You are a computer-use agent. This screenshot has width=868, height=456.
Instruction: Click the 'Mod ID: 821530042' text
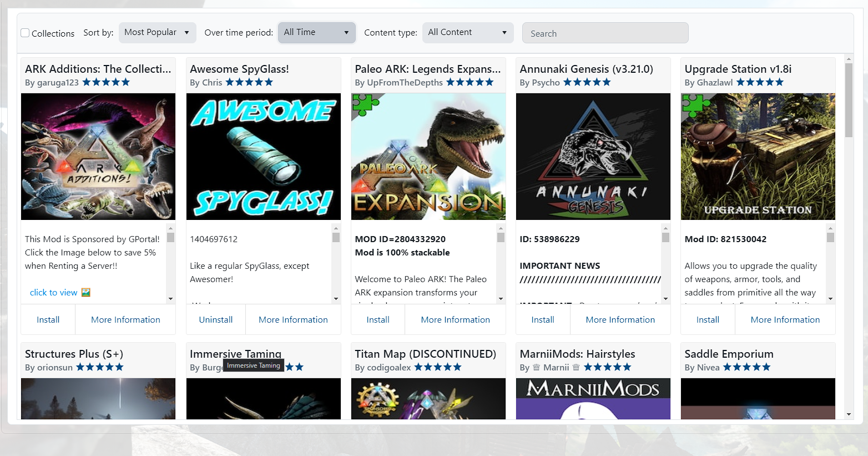725,239
